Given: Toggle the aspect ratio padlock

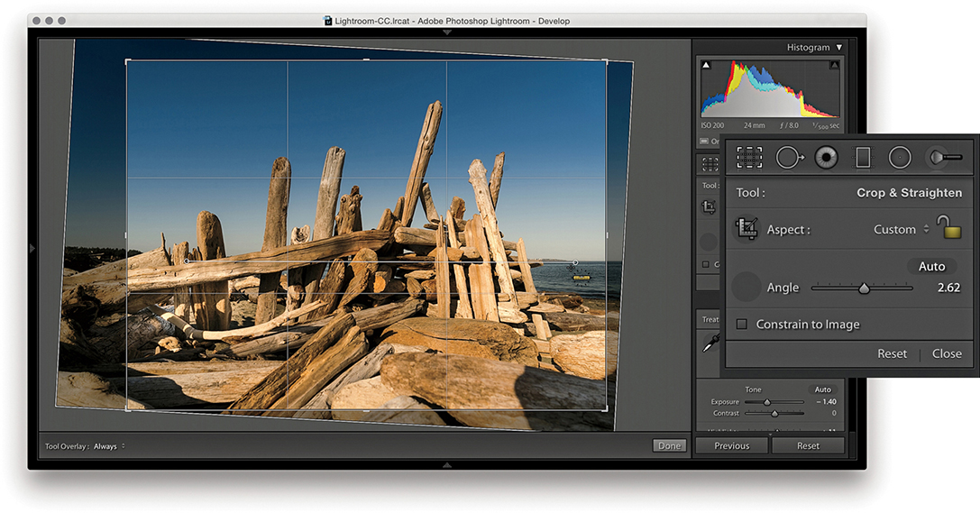Looking at the screenshot, I should [x=948, y=227].
